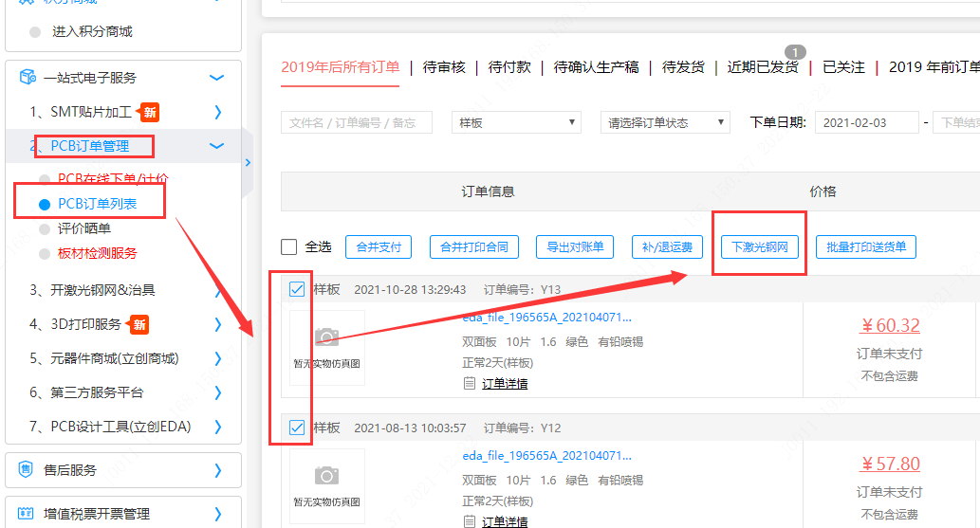Collapse the sidebar using the side handle arrow
980x528 pixels.
(248, 163)
